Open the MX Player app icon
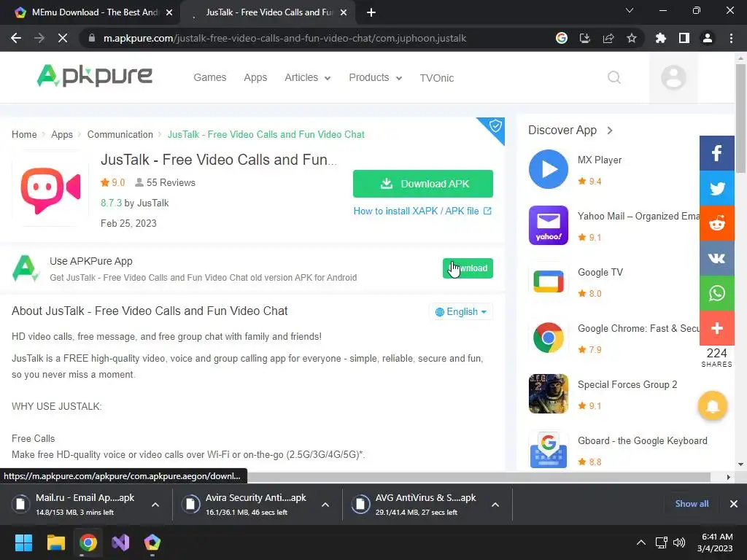 click(549, 169)
